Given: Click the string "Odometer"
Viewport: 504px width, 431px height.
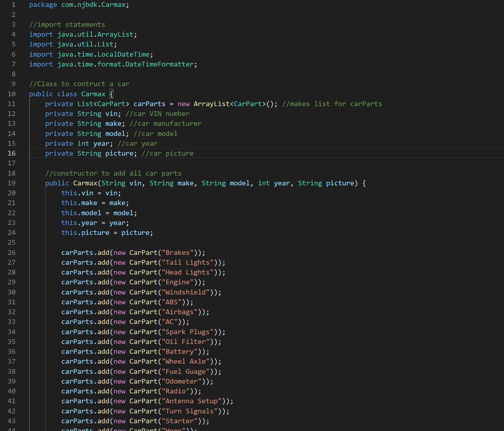Looking at the screenshot, I should [x=182, y=381].
